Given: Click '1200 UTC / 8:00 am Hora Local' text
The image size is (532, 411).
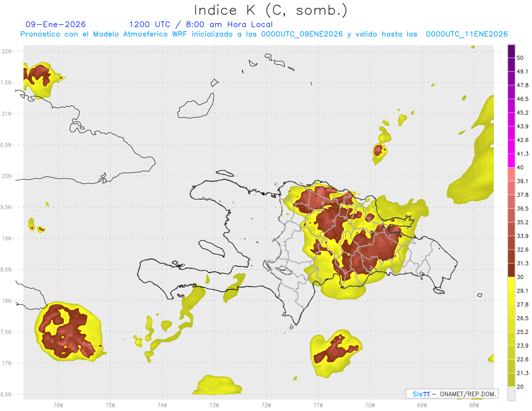Looking at the screenshot, I should 201,24.
